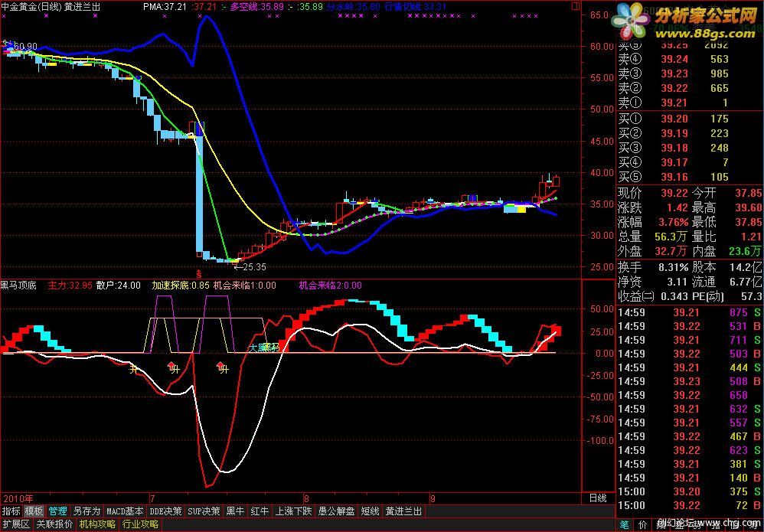The width and height of the screenshot is (764, 532).
Task: Click the 加速探底:0.85 value label
Action: click(180, 285)
